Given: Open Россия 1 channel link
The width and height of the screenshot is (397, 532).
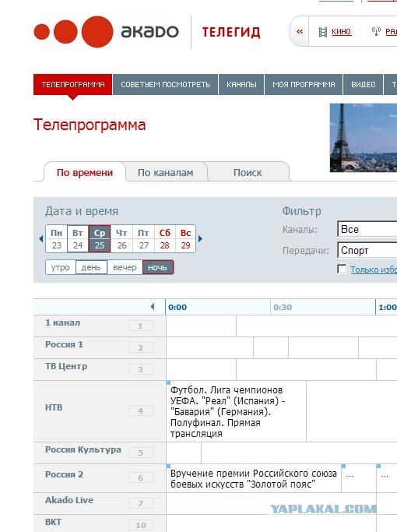Looking at the screenshot, I should (64, 344).
